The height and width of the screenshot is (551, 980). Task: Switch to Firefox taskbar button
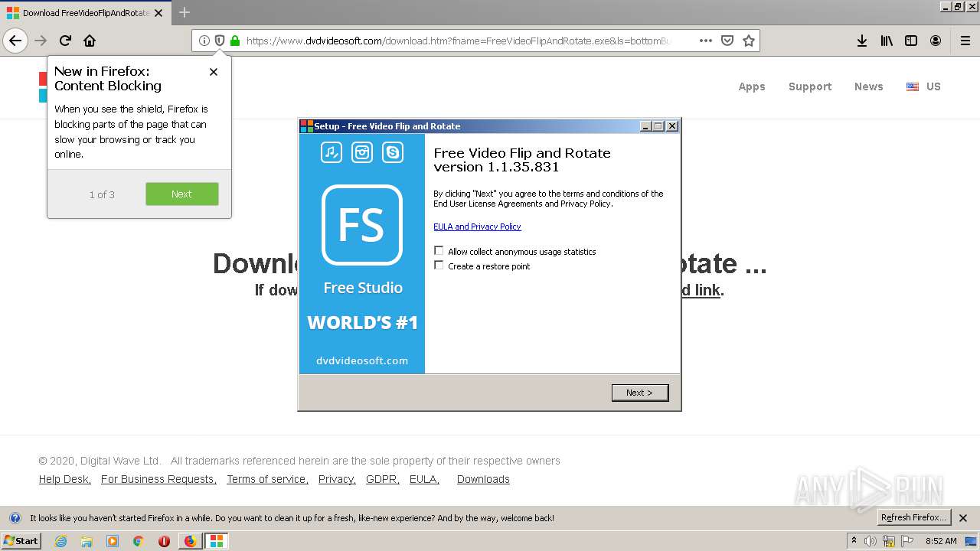(190, 541)
